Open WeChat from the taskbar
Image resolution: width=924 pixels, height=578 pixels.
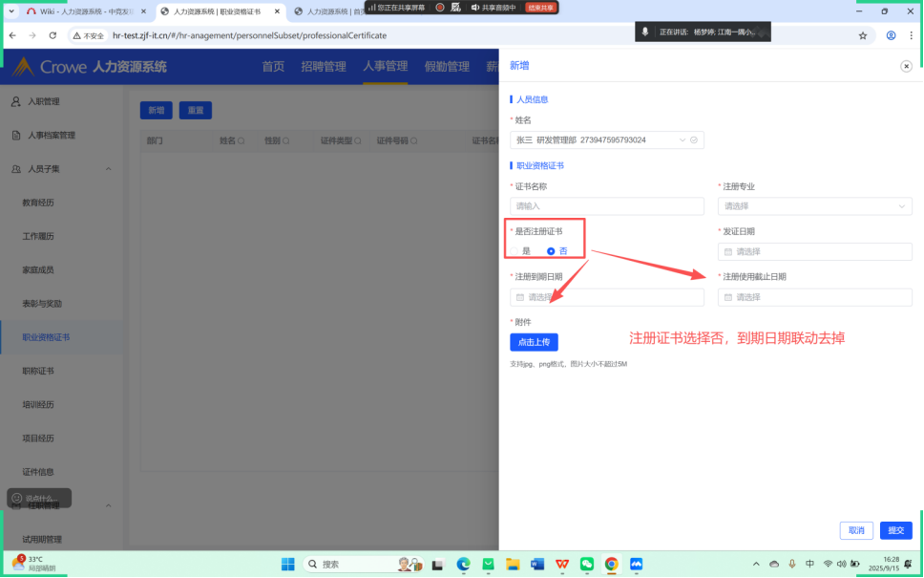click(587, 565)
